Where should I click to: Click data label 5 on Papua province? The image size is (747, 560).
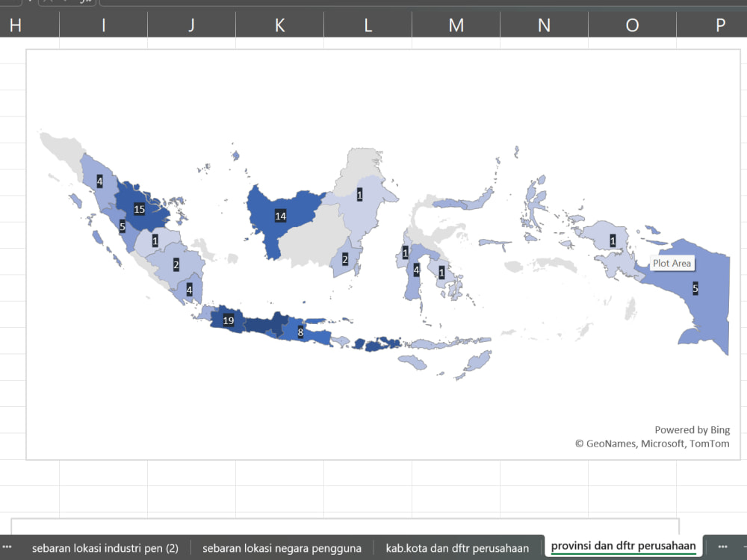[695, 288]
